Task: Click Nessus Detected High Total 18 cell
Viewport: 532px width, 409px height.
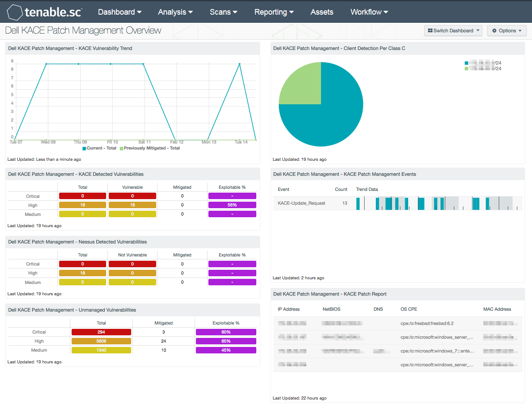Action: [x=82, y=273]
